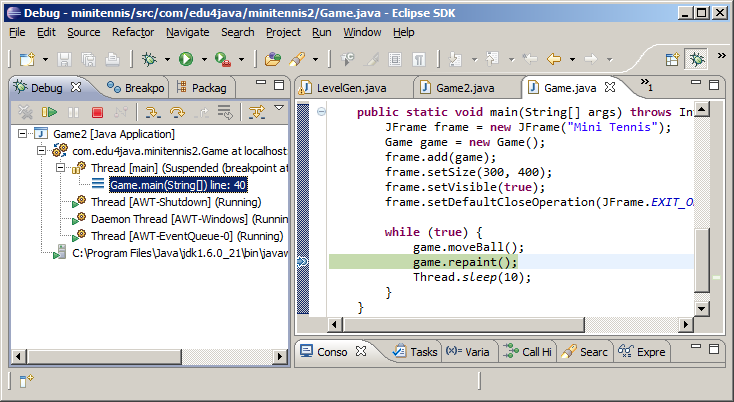Click Previous Annotation toolbar icon
Screen dimensions: 734x402
[x=492, y=59]
